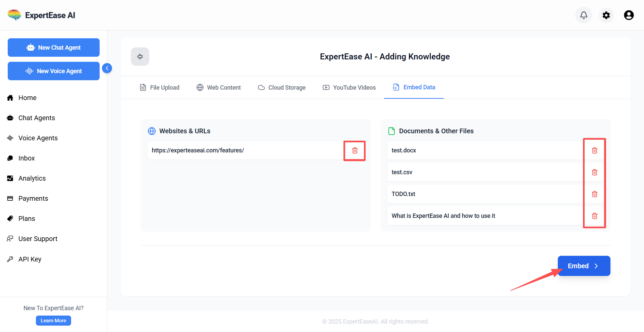
Task: Open settings via the gear icon
Action: [x=606, y=15]
